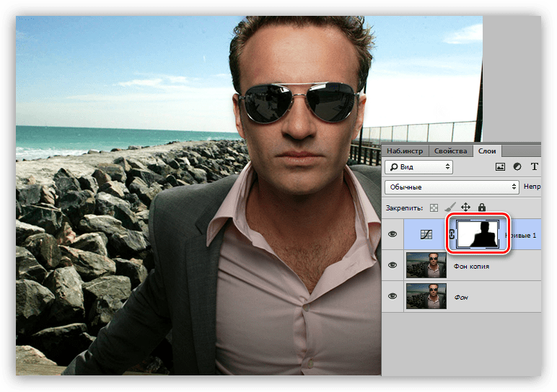Image resolution: width=557 pixels, height=392 pixels.
Task: Open the Обычные blend mode dropdown
Action: click(x=452, y=187)
